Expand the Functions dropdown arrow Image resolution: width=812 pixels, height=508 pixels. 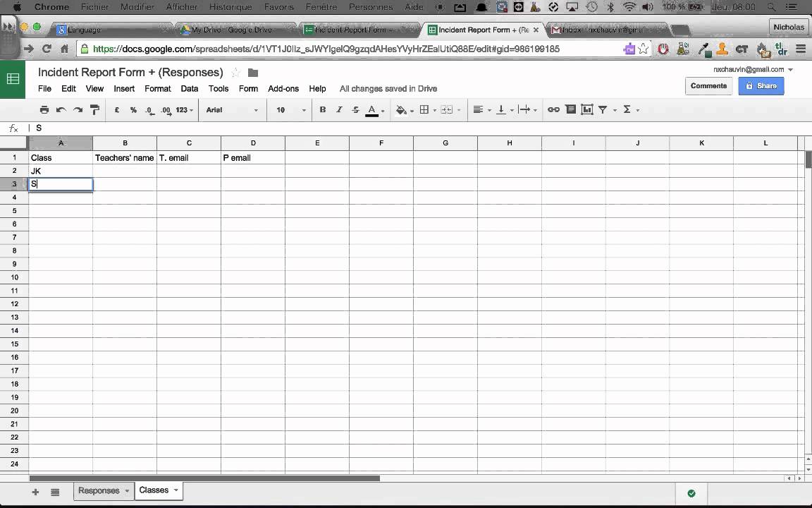[x=637, y=110]
